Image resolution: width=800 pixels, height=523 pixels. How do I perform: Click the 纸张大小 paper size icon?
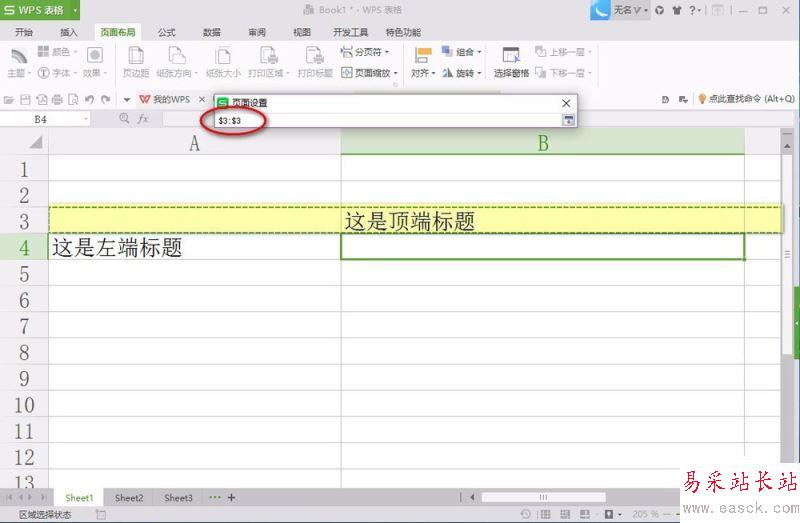coord(223,61)
